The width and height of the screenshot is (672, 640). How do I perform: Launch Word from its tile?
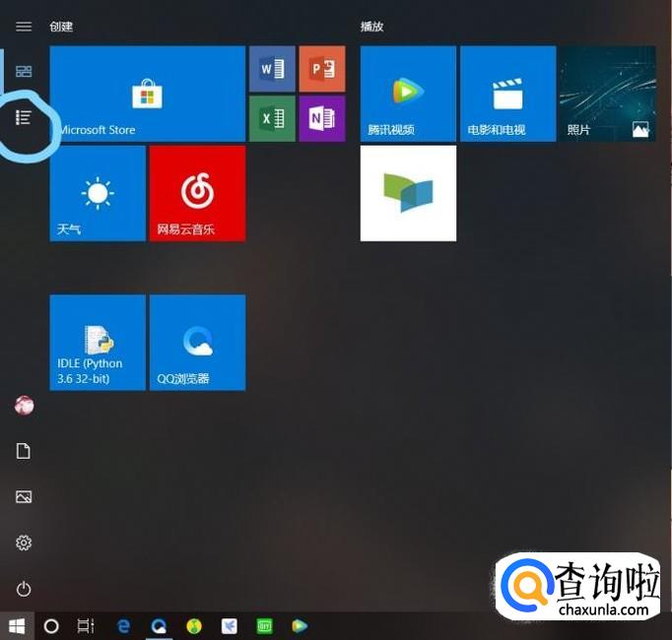click(x=272, y=69)
